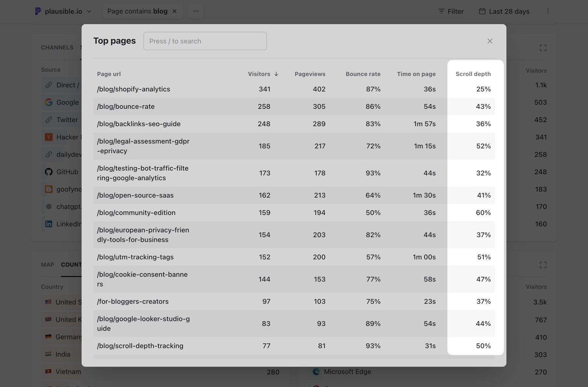The image size is (588, 387).
Task: Open /blog/backlinks-seo-guide page link
Action: point(139,124)
